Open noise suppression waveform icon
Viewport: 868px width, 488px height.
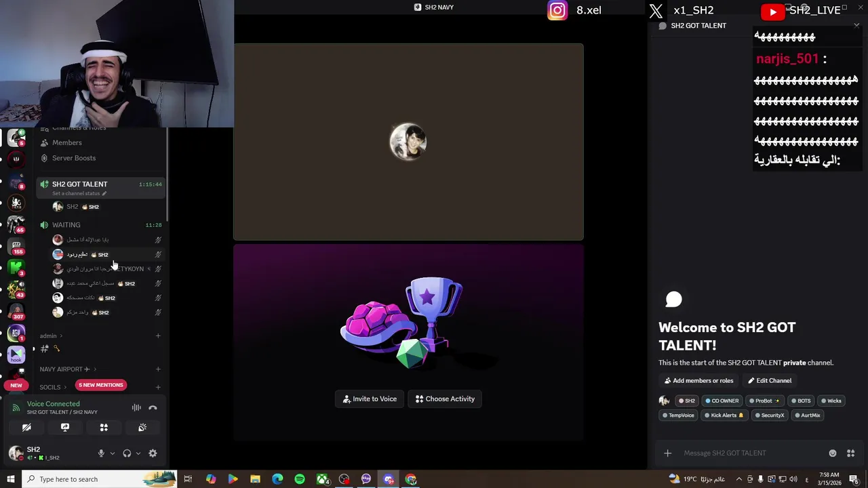[x=136, y=408]
